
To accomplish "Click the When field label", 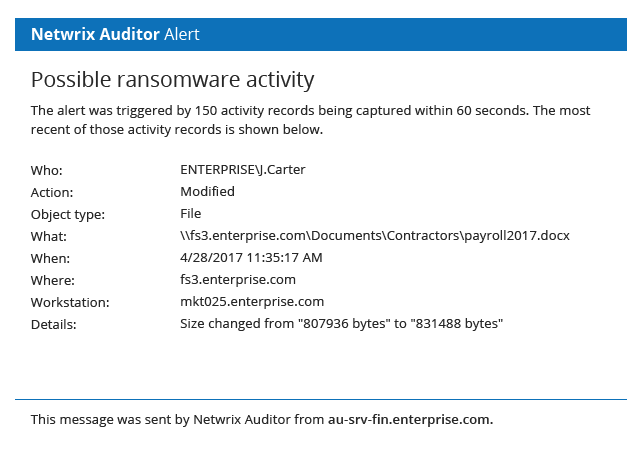I will tap(49, 258).
